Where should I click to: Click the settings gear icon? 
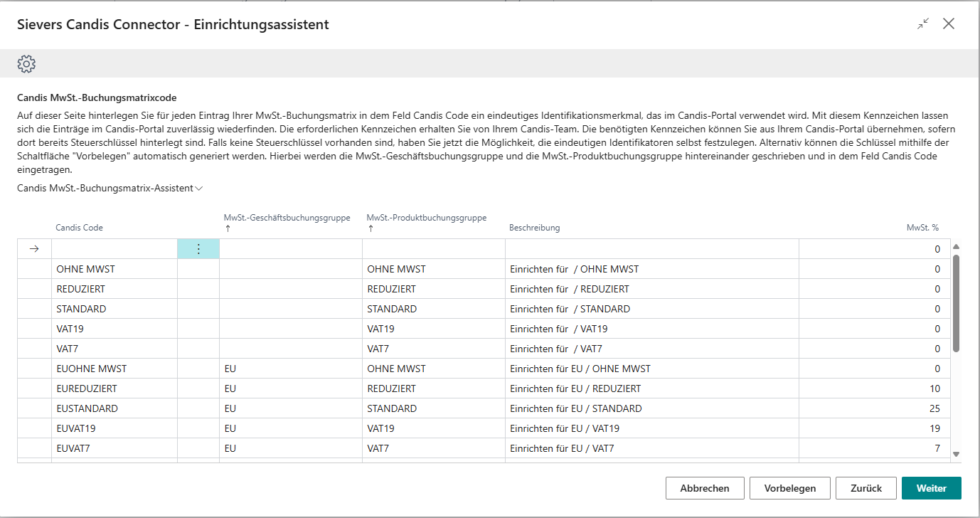coord(26,64)
